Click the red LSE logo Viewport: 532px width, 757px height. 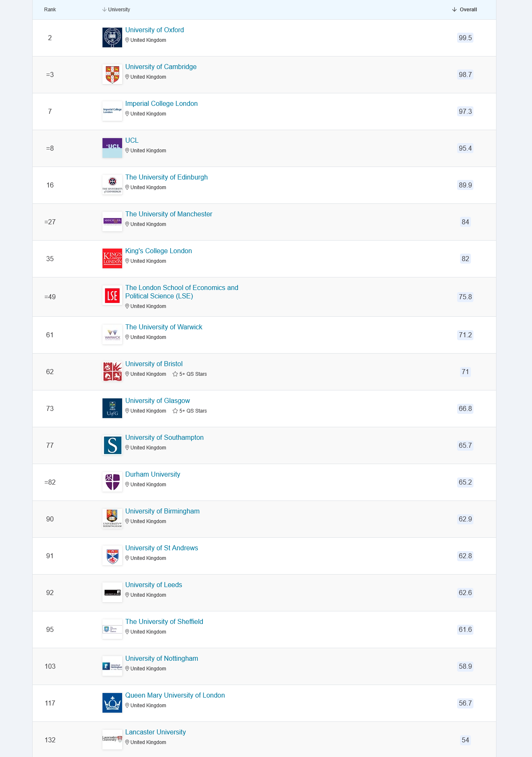[x=112, y=295]
